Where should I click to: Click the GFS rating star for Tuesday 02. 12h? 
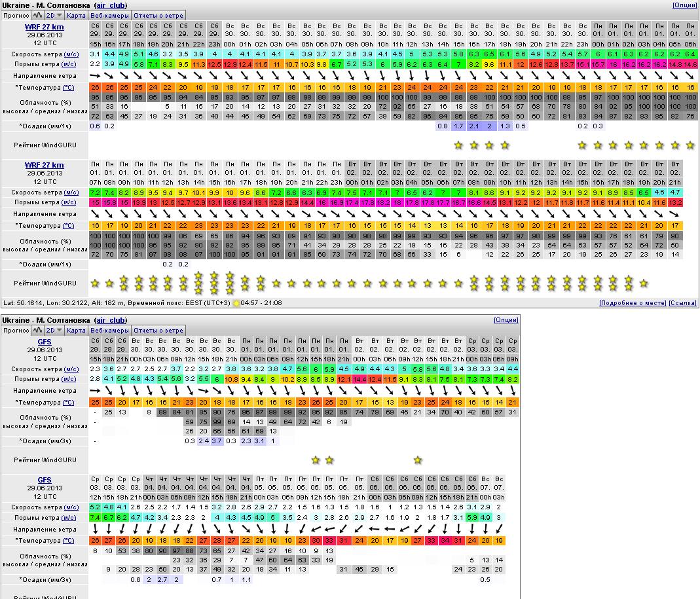[418, 460]
